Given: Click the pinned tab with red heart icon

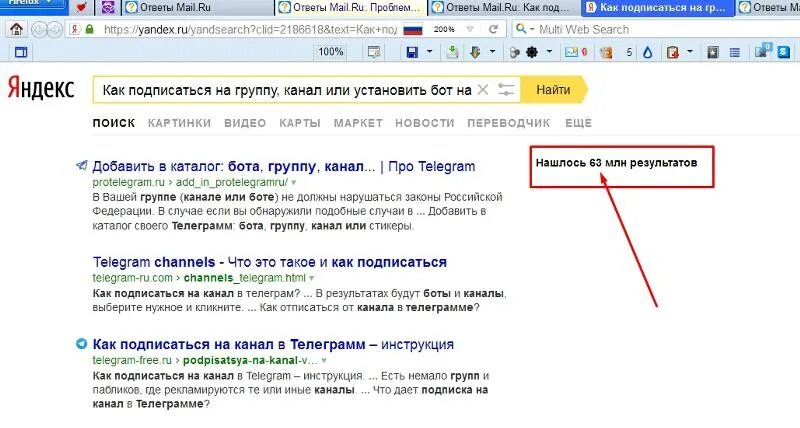Looking at the screenshot, I should click(x=81, y=7).
